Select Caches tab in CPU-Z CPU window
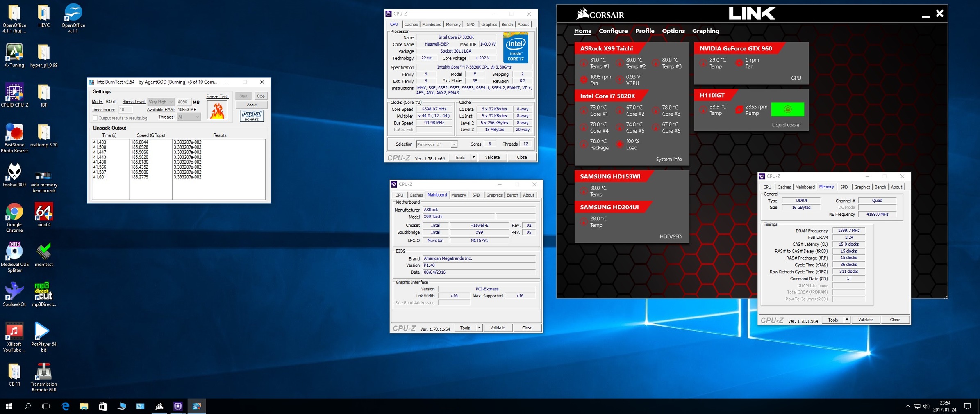 point(411,25)
